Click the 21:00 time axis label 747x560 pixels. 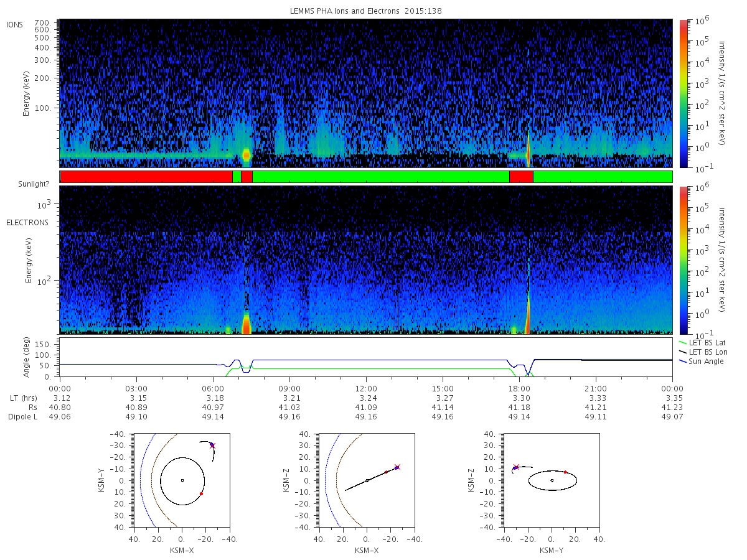[x=596, y=388]
